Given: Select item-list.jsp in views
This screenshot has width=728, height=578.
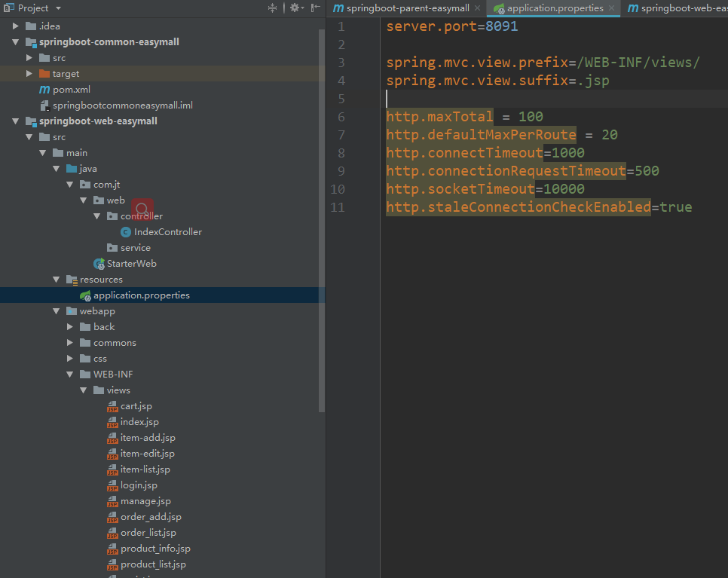Looking at the screenshot, I should [145, 469].
